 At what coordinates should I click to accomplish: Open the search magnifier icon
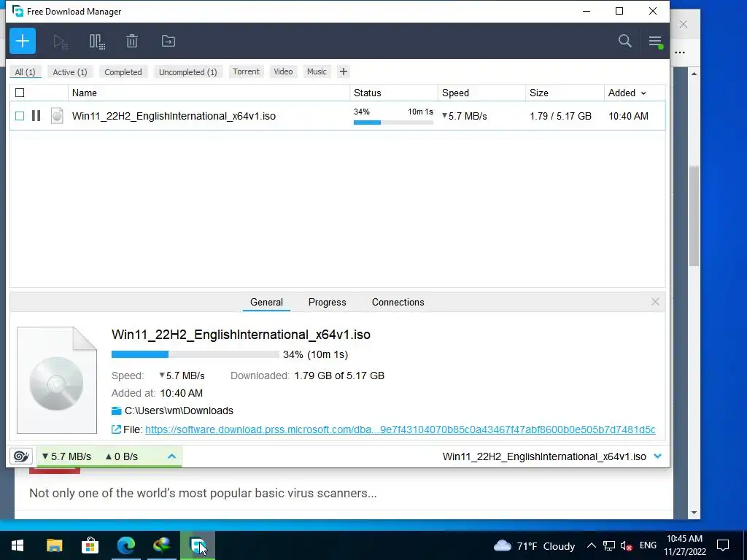[625, 41]
